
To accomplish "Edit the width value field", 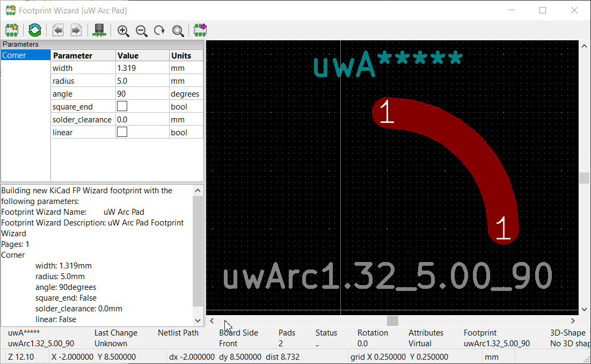I will click(142, 68).
